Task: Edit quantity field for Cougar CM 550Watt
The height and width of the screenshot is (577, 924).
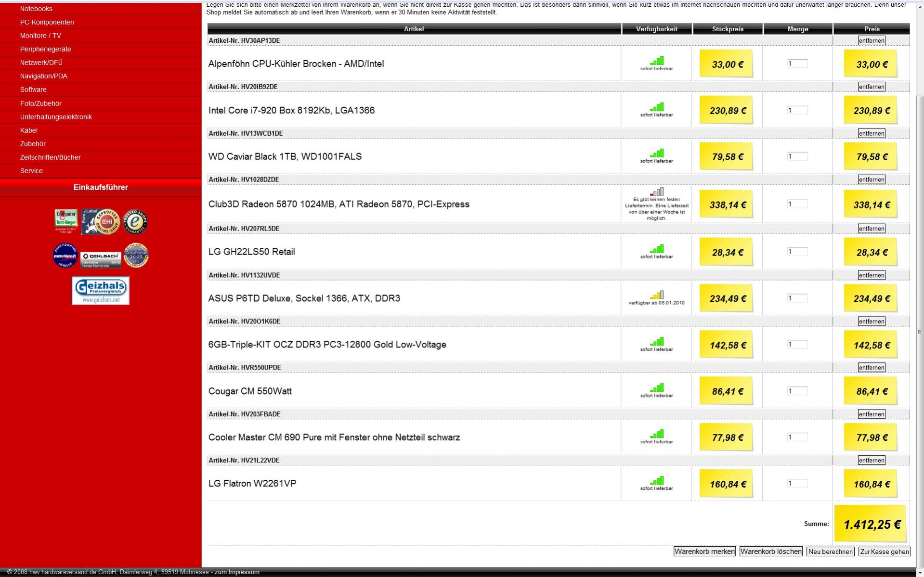Action: [x=797, y=391]
